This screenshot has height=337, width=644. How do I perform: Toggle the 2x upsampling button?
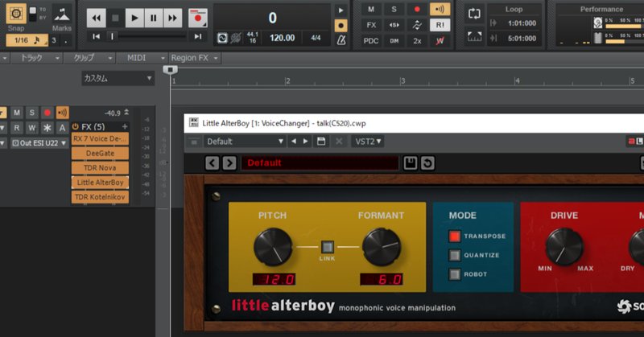coord(417,41)
